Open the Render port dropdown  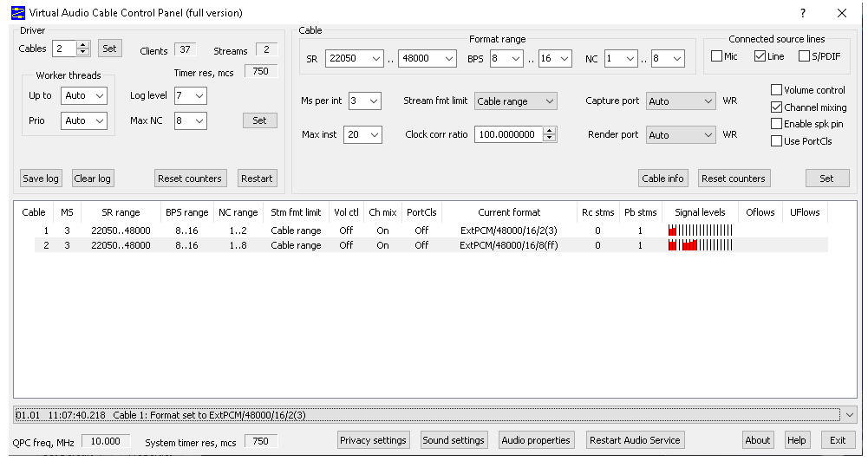[681, 134]
